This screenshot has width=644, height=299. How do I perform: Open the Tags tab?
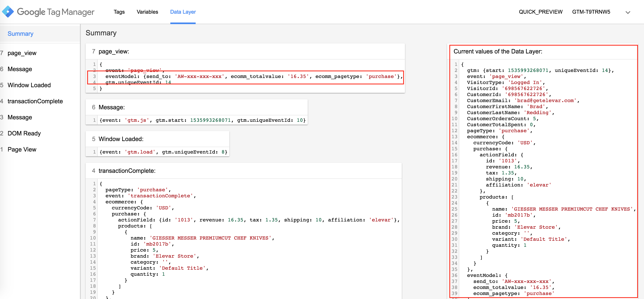click(119, 12)
